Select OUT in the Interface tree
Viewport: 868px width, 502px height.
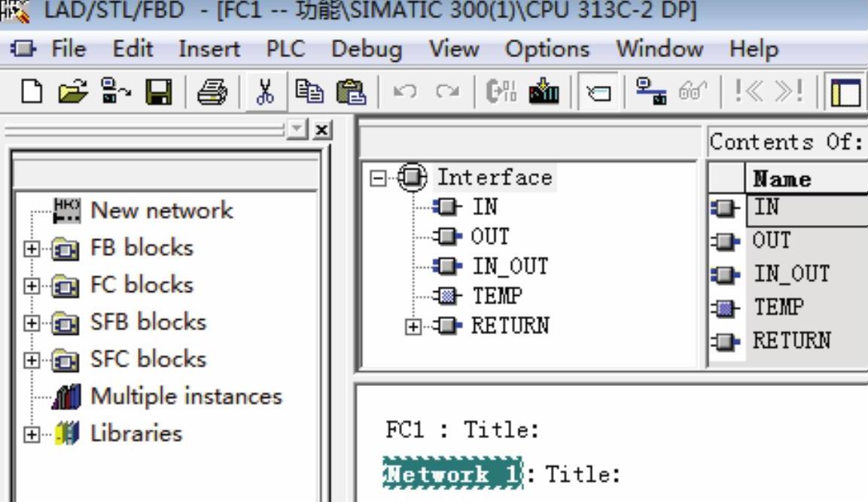pos(491,236)
